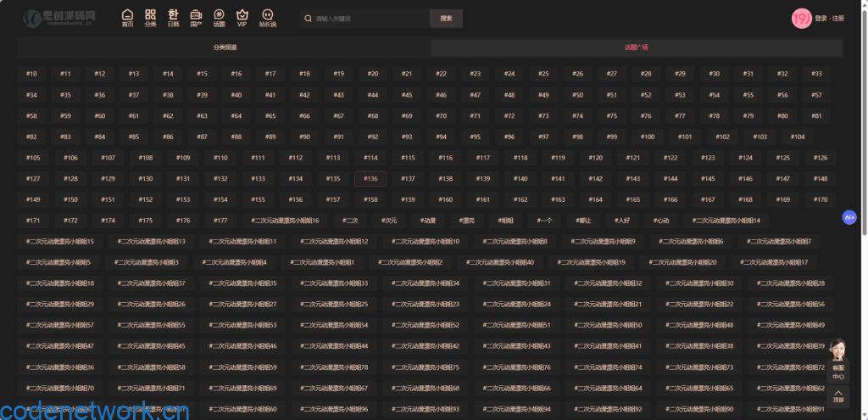Image resolution: width=868 pixels, height=420 pixels.
Task: Open tag #二次元动漫漂亮小姐姐16
Action: click(285, 221)
